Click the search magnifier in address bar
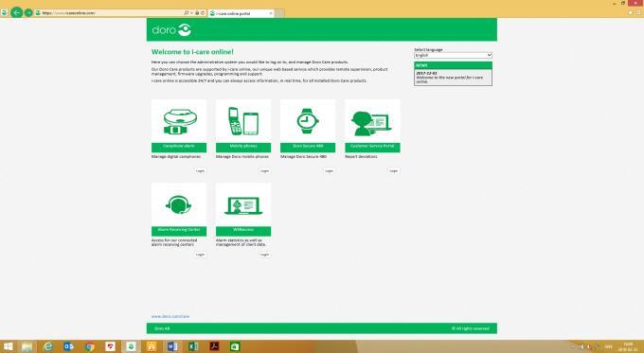 (186, 13)
